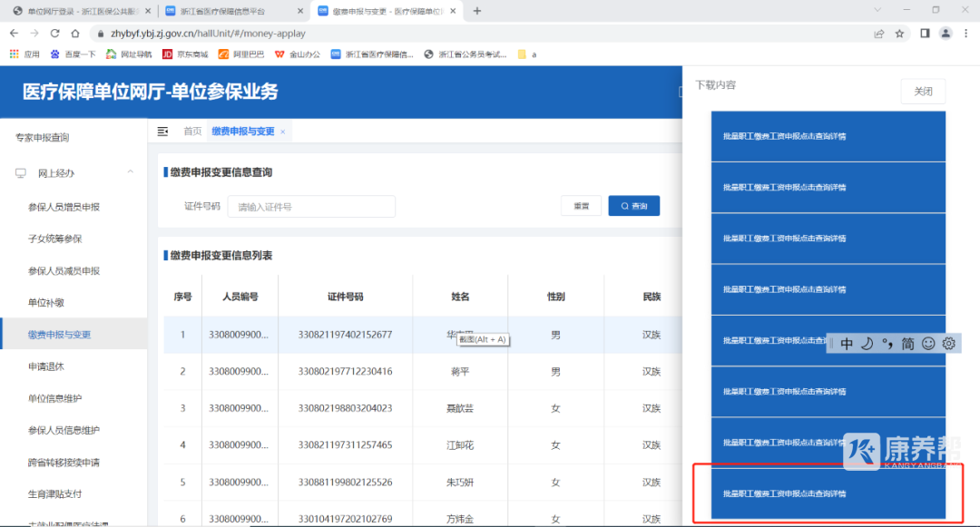Select ID number 330881199802125526

(345, 482)
